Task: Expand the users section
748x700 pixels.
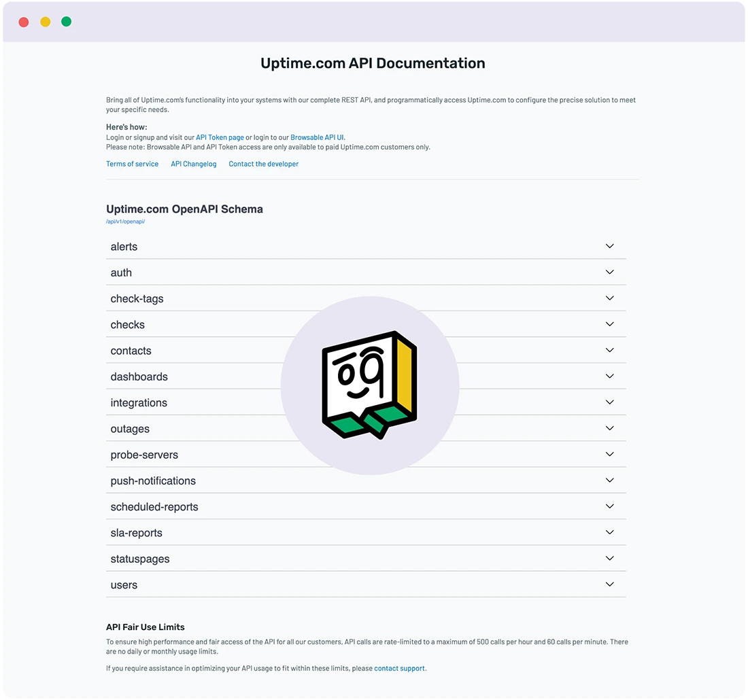Action: [x=366, y=584]
